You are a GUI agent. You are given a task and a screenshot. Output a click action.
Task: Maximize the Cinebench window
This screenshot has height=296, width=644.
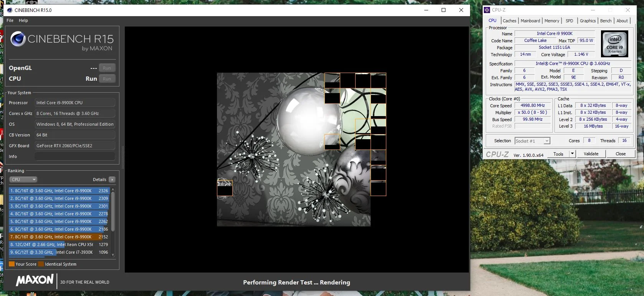(444, 10)
